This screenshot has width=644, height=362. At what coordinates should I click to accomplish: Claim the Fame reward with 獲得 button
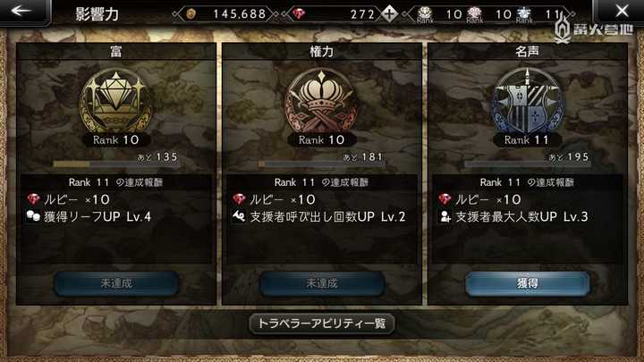[x=528, y=283]
